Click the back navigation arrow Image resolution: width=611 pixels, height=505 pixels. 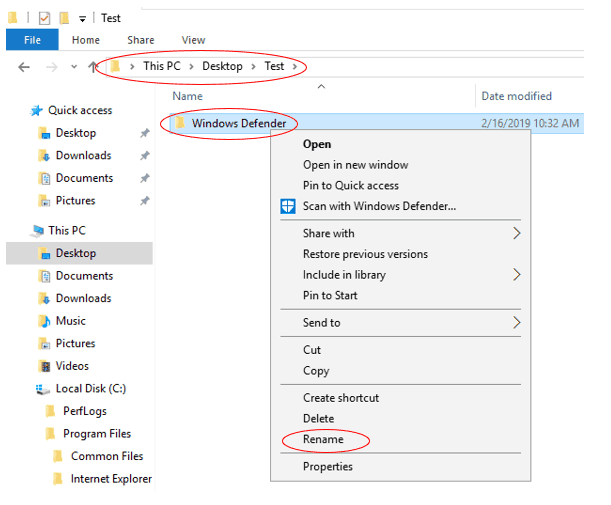pyautogui.click(x=24, y=67)
